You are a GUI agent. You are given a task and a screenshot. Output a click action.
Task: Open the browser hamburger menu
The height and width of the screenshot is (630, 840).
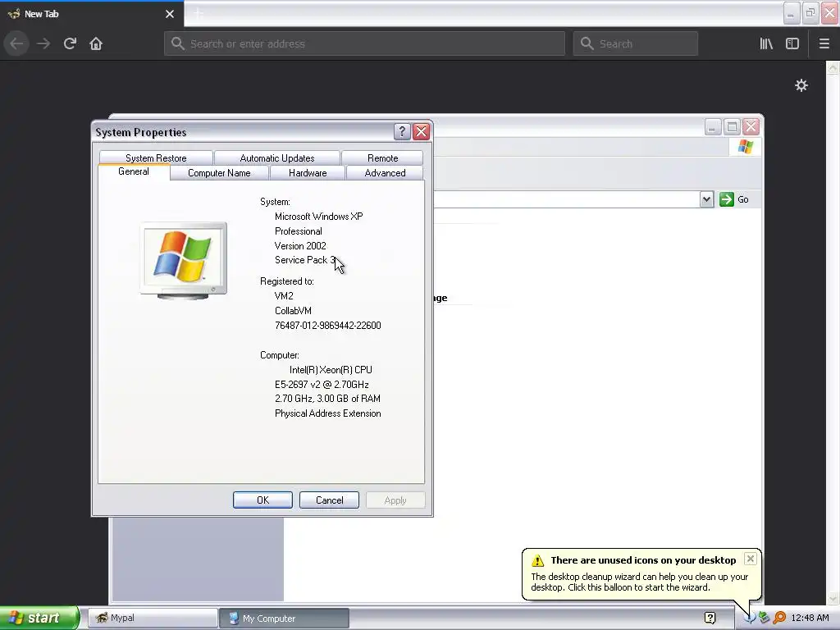pos(824,44)
